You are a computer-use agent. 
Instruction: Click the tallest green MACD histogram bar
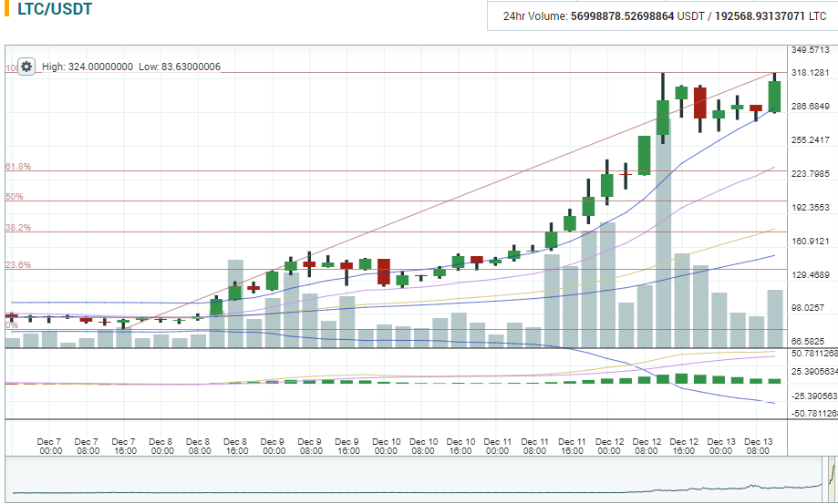(663, 378)
